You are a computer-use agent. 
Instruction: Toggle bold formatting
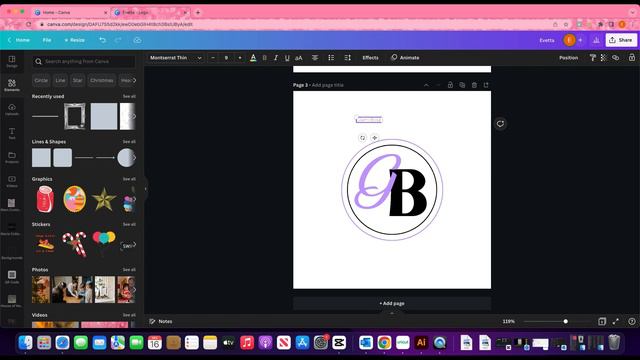[x=264, y=58]
